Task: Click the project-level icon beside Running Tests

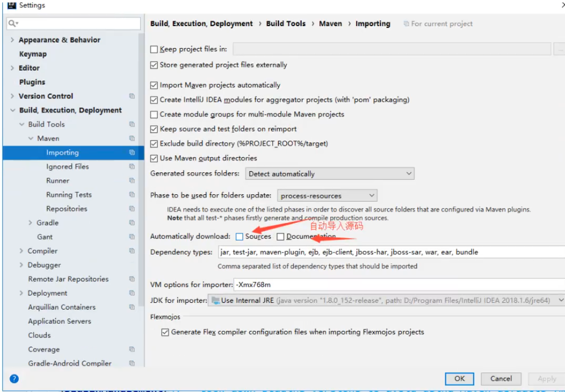Action: tap(132, 194)
